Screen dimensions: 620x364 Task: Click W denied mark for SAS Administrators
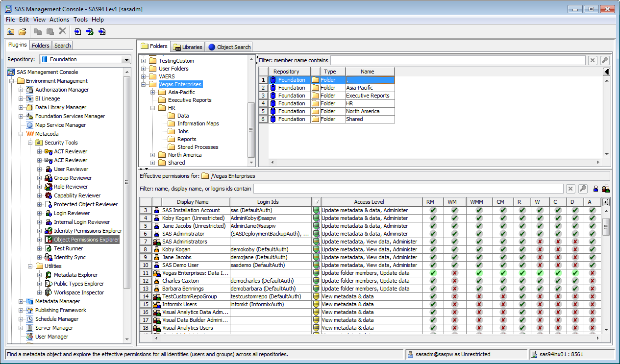[540, 242]
